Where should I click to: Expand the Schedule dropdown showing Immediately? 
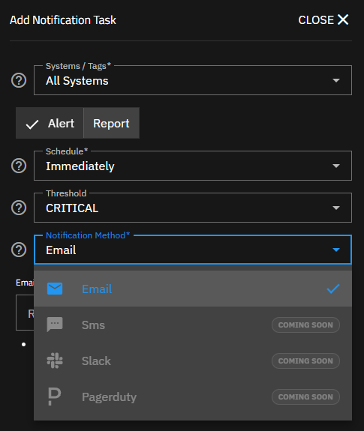click(x=193, y=166)
